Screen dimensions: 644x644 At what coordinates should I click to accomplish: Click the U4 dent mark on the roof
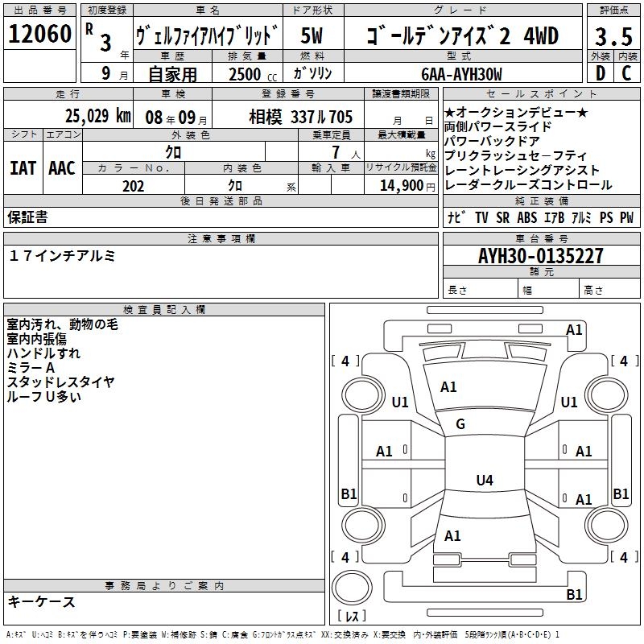tap(484, 481)
